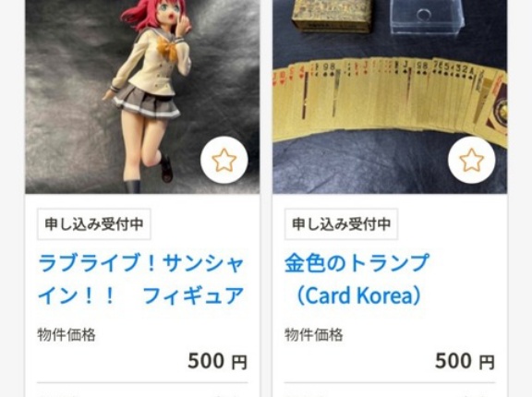
Task: Click the 円 currency symbol on figure card
Action: (239, 362)
